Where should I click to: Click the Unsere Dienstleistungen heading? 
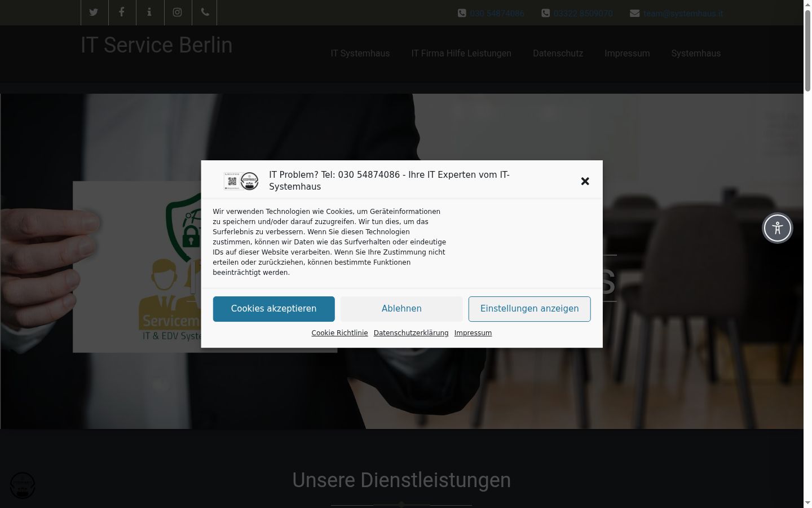(x=401, y=480)
